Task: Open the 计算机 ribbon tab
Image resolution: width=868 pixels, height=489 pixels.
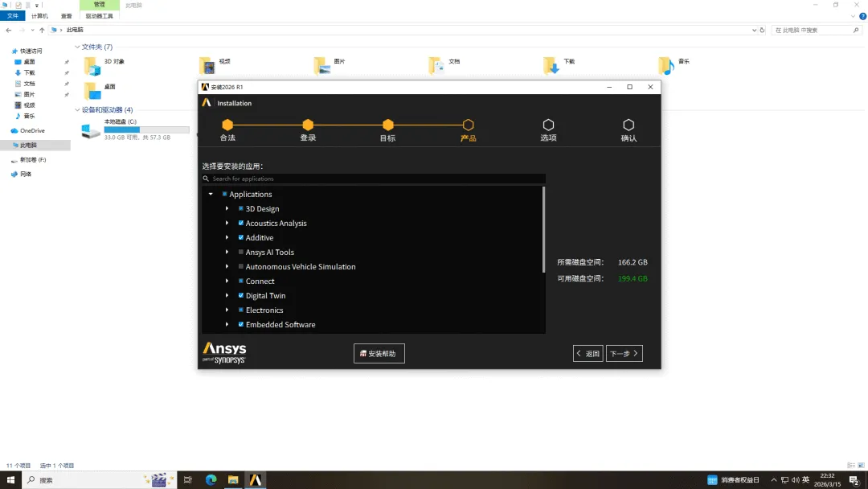Action: (x=39, y=16)
